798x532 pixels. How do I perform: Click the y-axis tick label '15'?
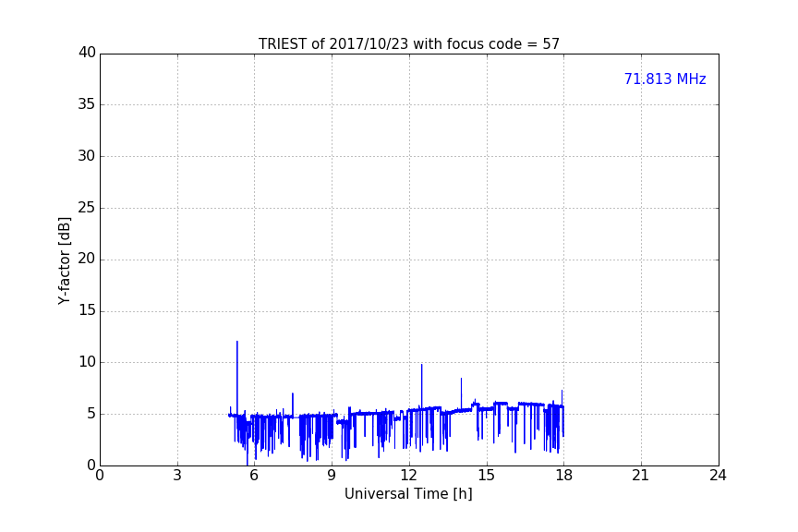coord(87,309)
